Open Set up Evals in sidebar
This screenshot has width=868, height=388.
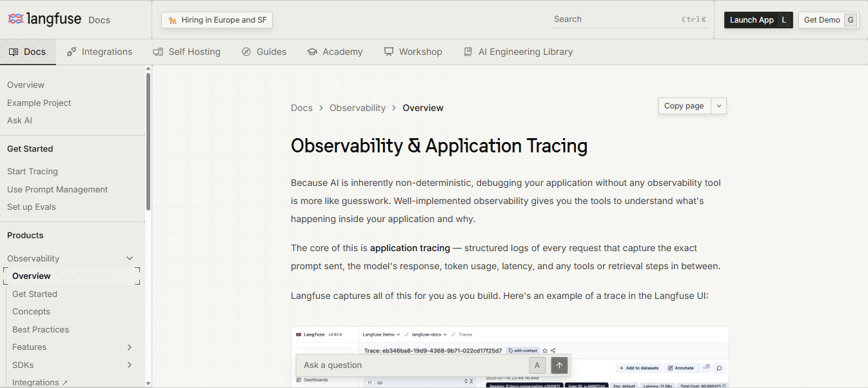click(32, 207)
